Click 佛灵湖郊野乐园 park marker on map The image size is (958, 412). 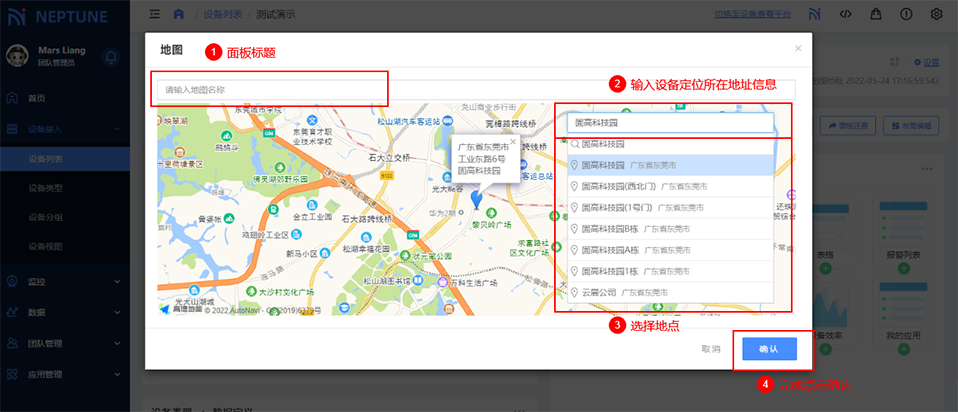point(279,167)
